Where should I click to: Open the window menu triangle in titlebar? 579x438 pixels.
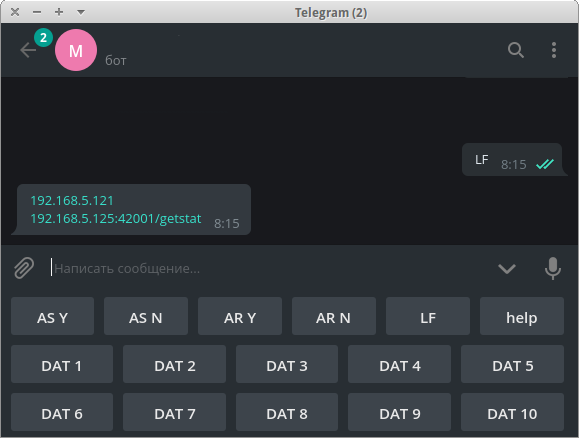(x=81, y=12)
